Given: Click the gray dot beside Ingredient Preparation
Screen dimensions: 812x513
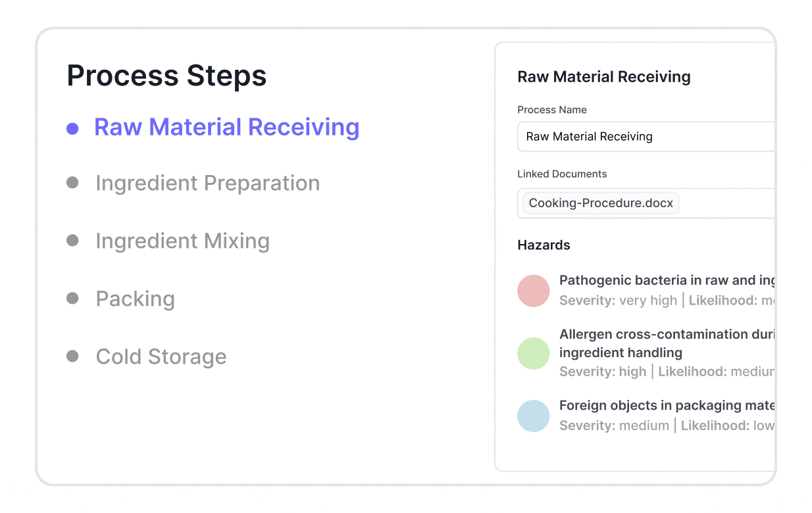Looking at the screenshot, I should (72, 183).
